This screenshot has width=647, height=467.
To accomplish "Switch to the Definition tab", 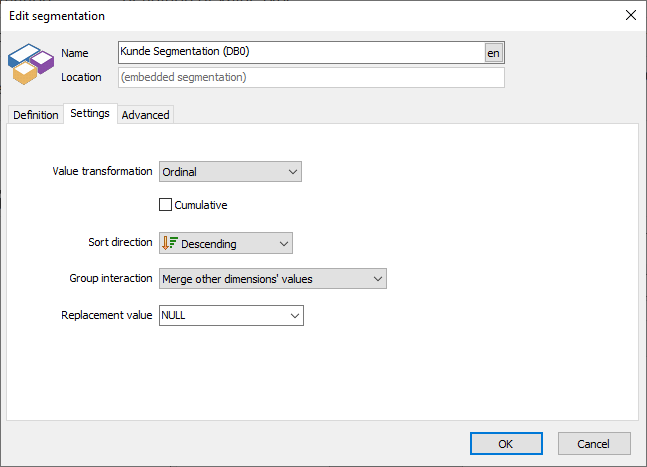I will [x=35, y=115].
